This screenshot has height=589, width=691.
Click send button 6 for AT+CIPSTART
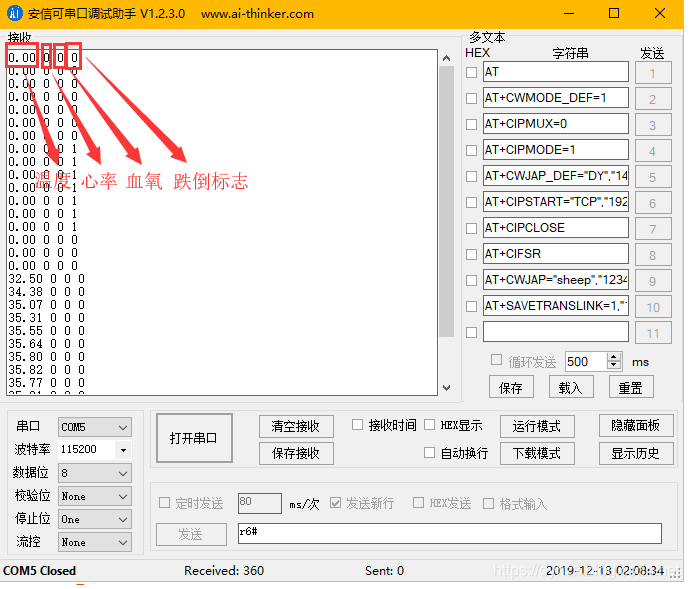653,203
